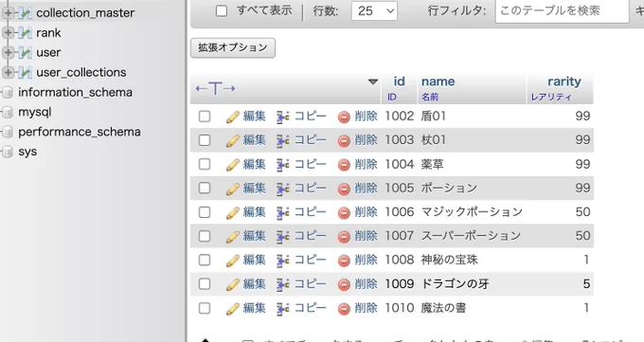Click the id cell 1008
The width and height of the screenshot is (644, 342).
[400, 260]
